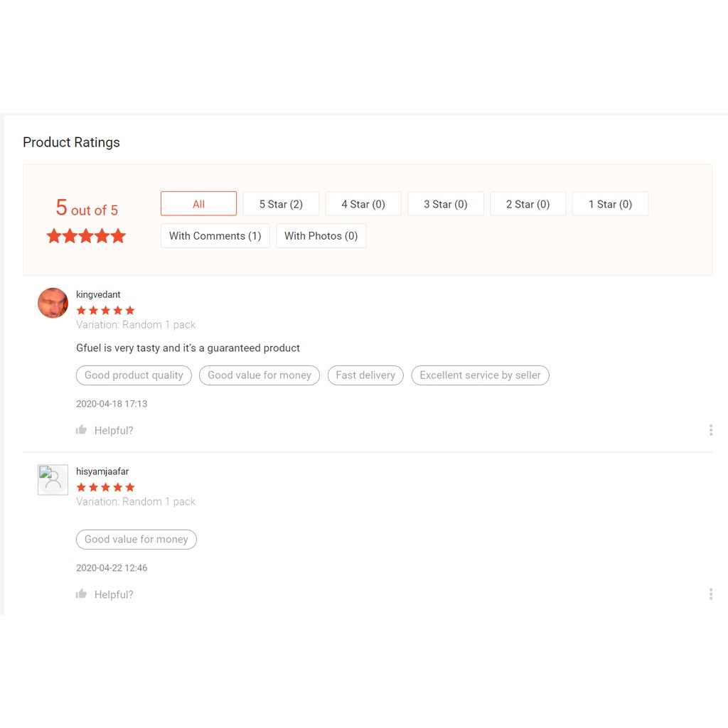Filter reviews by 5 Star (2)

click(281, 204)
